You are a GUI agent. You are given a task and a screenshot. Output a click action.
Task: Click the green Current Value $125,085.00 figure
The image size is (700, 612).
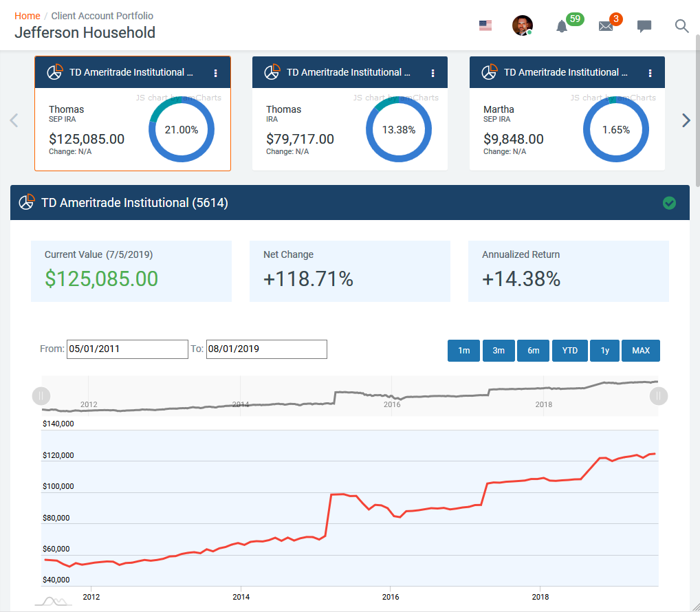(x=101, y=279)
